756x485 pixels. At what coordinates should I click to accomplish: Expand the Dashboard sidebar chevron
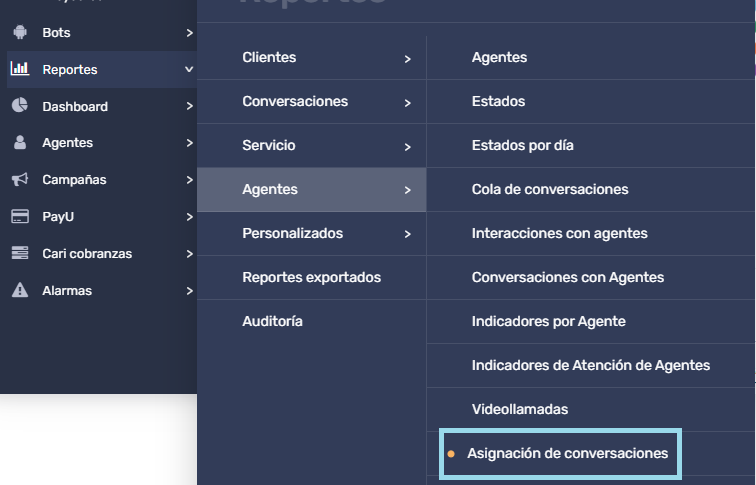click(189, 106)
